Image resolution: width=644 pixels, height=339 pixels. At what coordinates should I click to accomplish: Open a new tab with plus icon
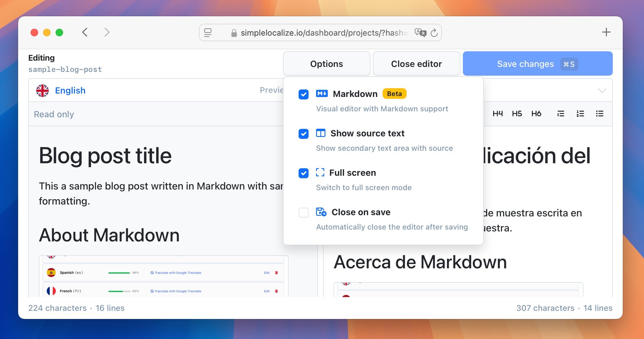click(606, 32)
